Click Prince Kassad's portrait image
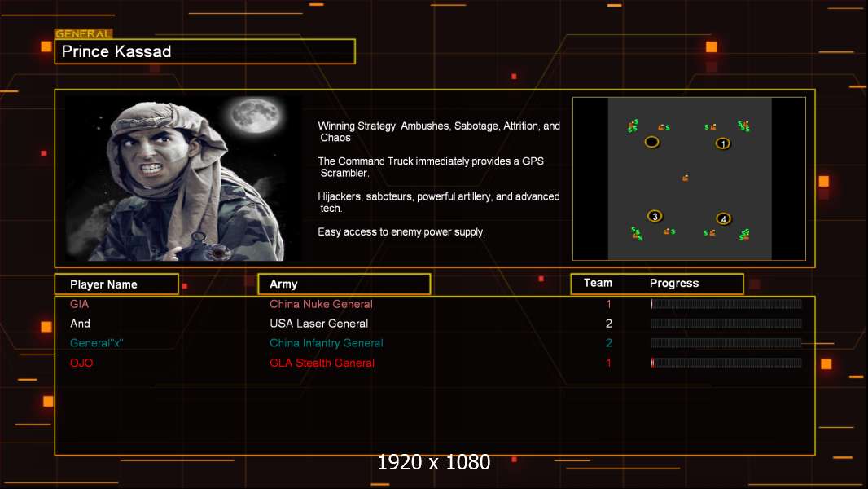This screenshot has width=868, height=489. pyautogui.click(x=184, y=178)
